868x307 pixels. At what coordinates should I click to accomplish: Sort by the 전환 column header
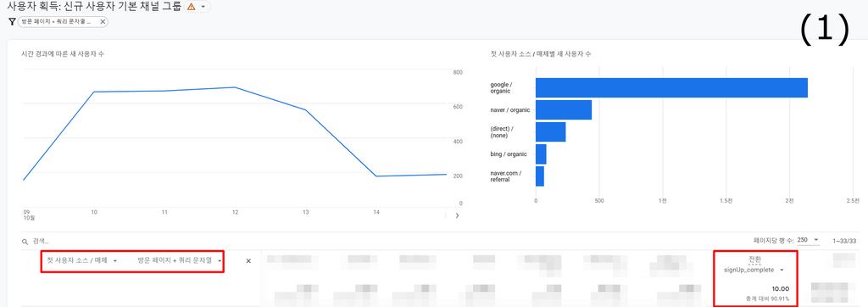click(754, 260)
